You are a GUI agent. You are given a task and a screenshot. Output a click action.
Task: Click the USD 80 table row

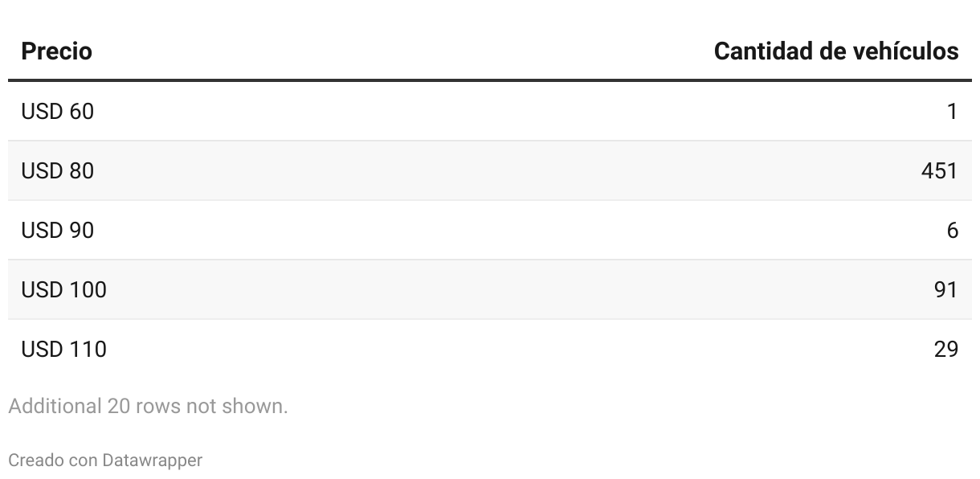pyautogui.click(x=490, y=171)
